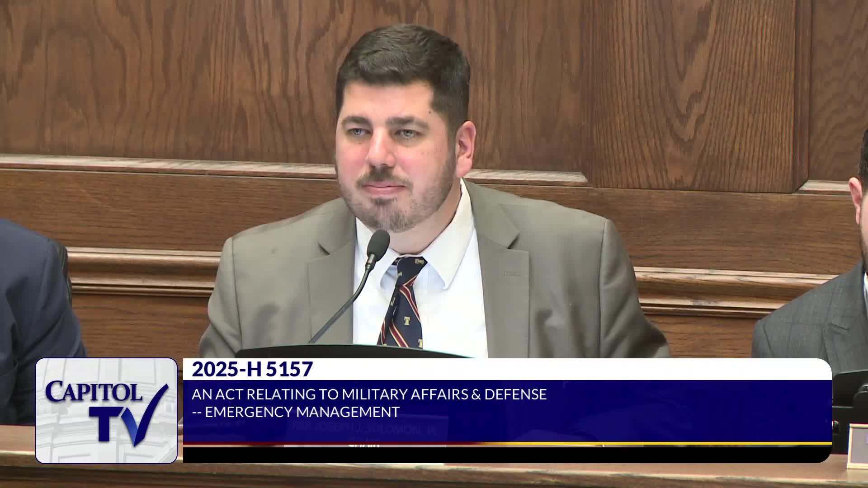
Task: Click the word CAPITOL in the logo
Action: coord(94,391)
